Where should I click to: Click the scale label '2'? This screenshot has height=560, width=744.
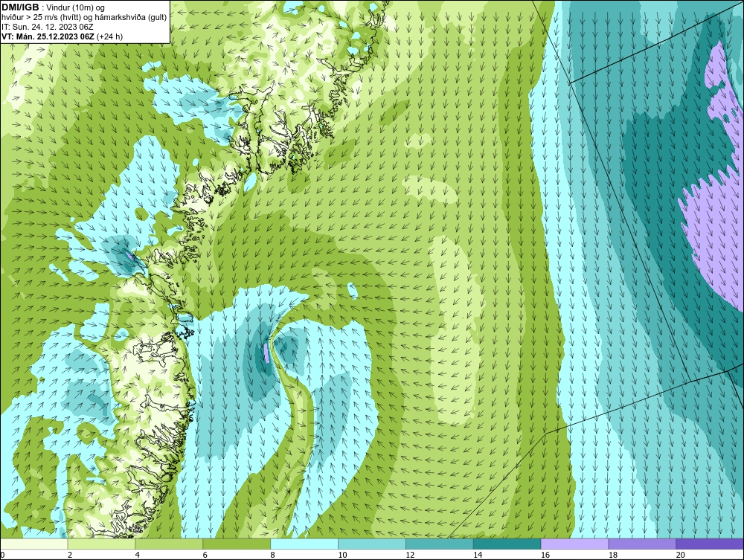70,555
